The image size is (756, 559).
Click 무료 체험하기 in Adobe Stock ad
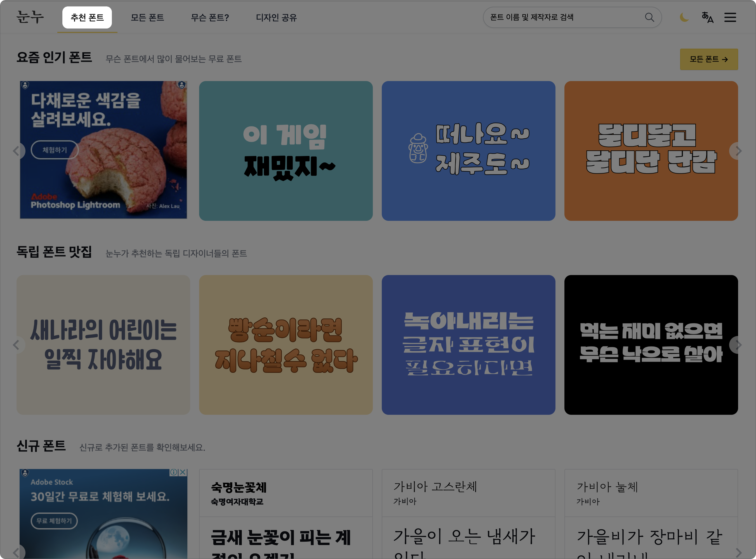pyautogui.click(x=54, y=521)
